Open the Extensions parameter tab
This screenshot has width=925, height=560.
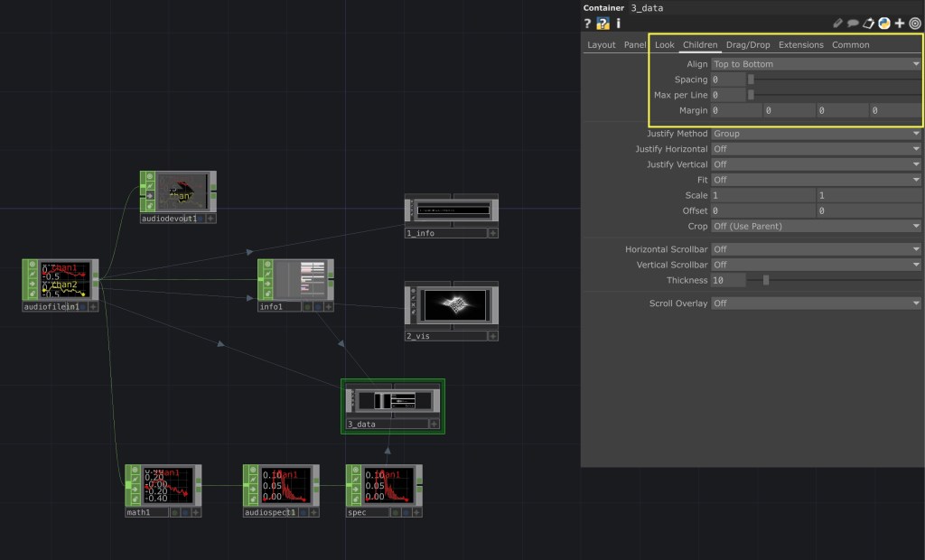click(x=800, y=45)
